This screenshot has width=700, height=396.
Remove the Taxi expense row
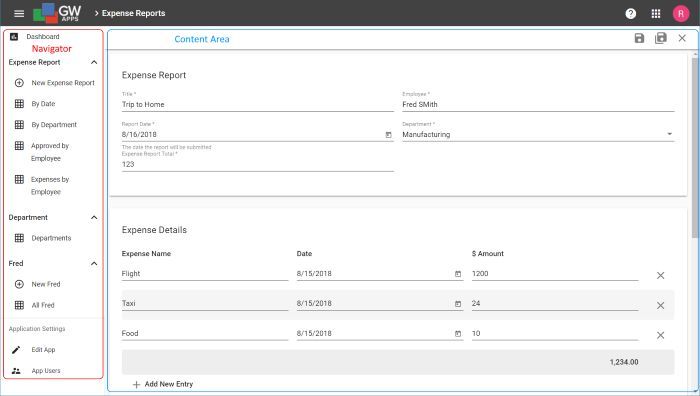(x=660, y=305)
